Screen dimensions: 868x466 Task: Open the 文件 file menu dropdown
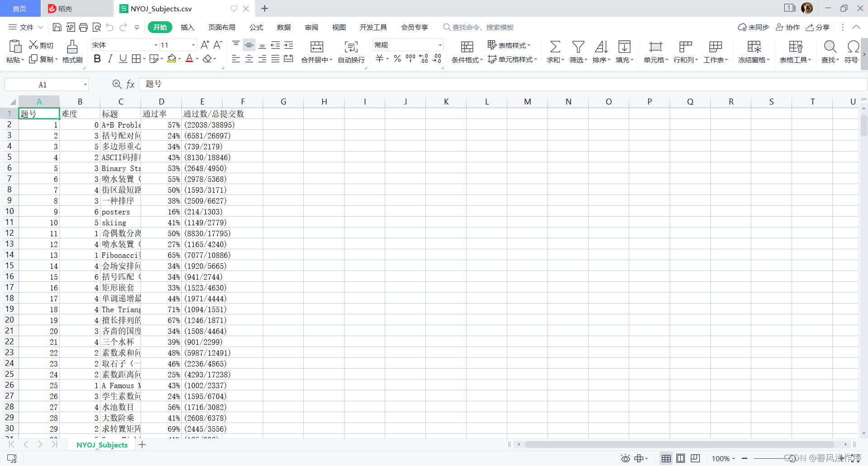(26, 27)
